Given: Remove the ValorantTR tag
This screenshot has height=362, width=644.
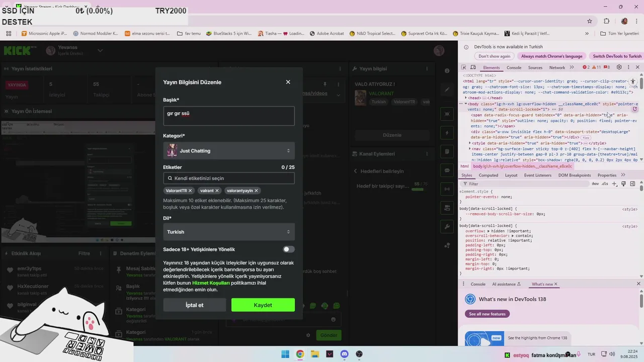Looking at the screenshot, I should (190, 191).
